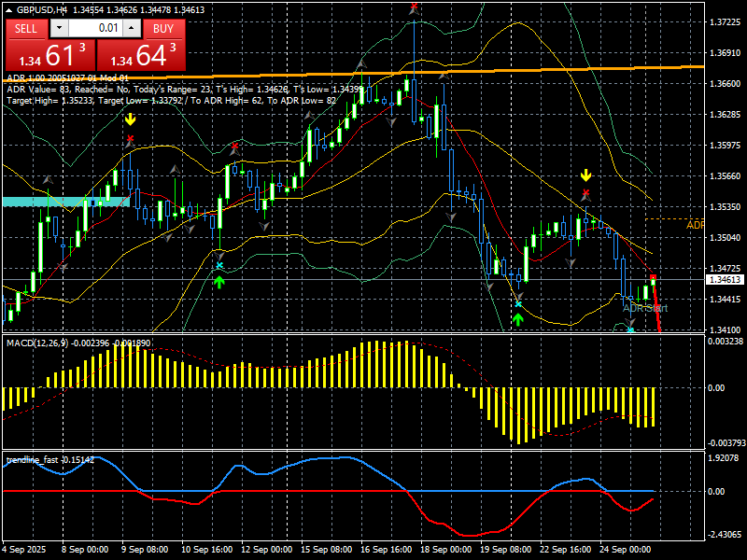Click the BUY button
The image size is (747, 560).
(x=163, y=29)
